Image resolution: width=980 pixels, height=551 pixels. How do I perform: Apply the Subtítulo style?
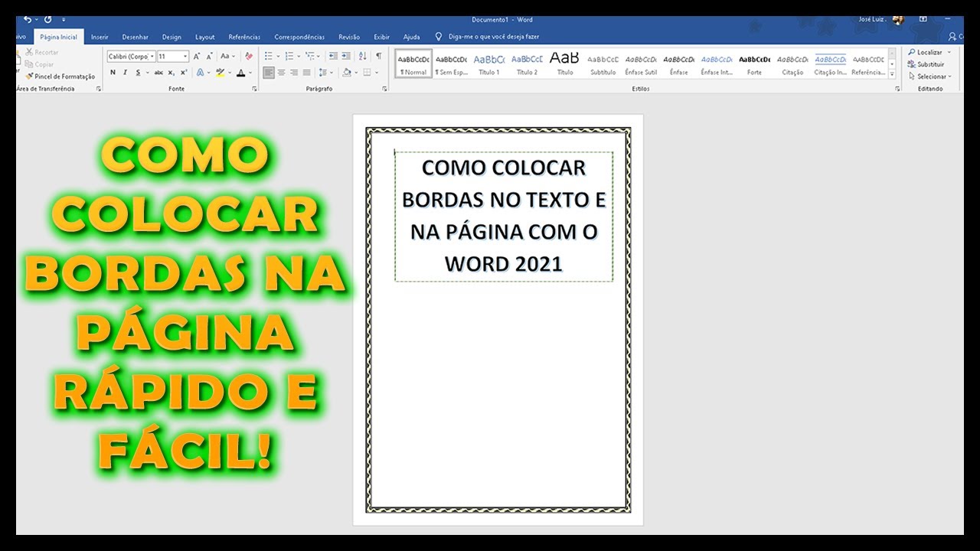click(x=603, y=64)
